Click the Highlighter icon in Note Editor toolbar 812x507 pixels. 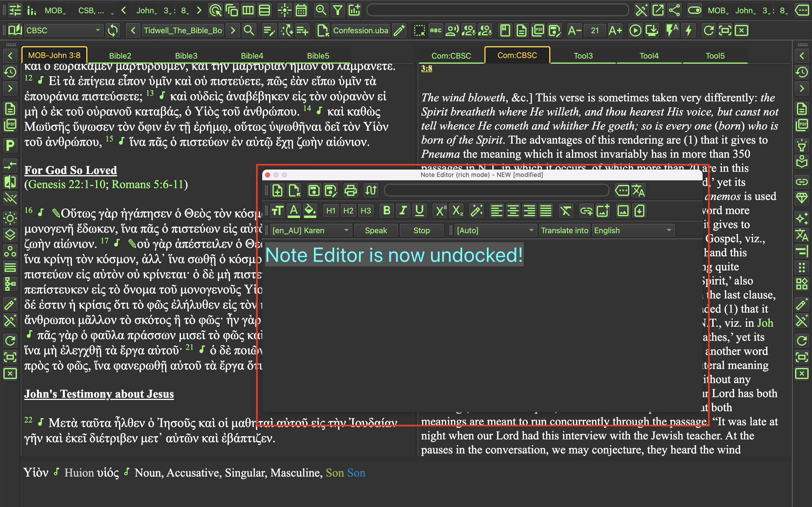point(309,211)
